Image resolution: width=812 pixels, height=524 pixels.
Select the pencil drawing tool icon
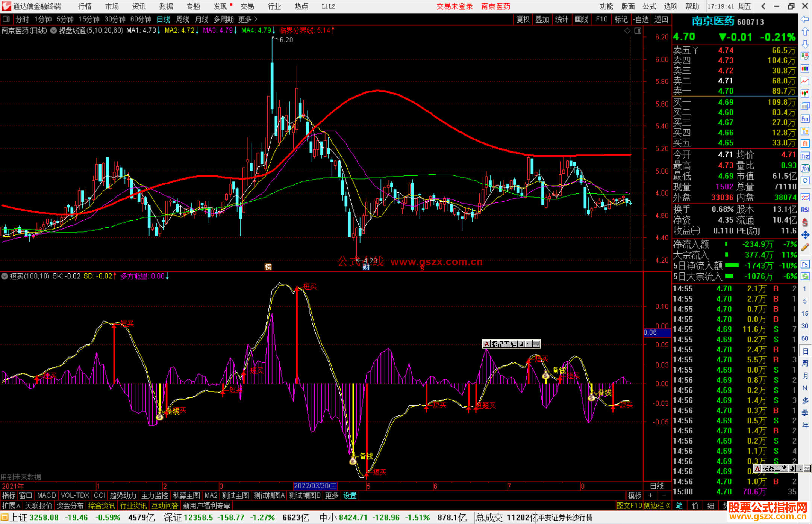tap(805, 247)
